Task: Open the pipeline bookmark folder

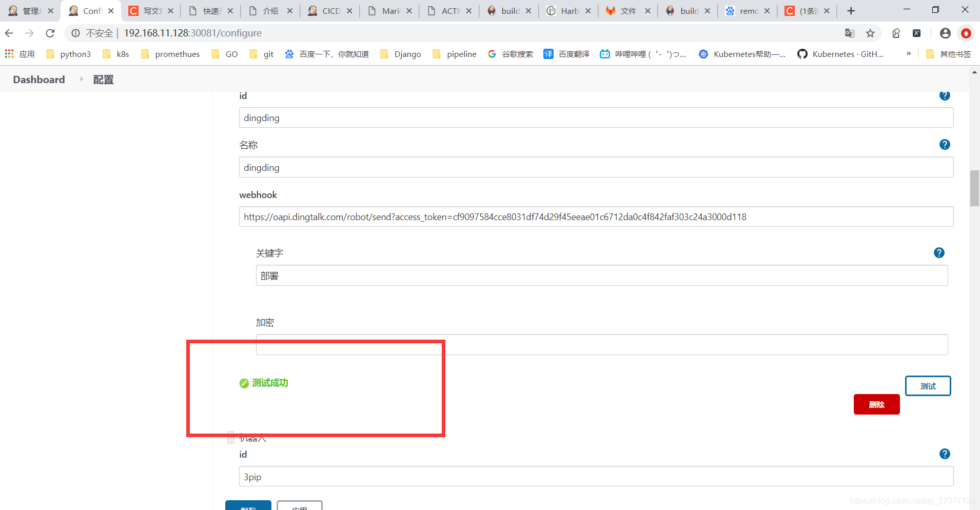Action: 455,54
